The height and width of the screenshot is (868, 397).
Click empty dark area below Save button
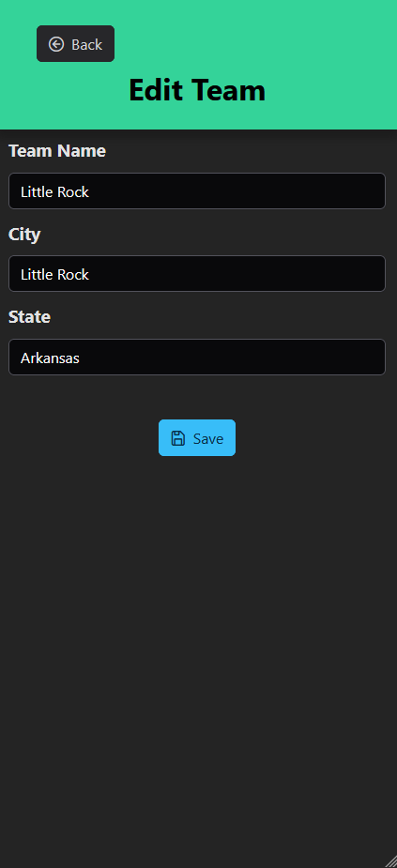197,636
